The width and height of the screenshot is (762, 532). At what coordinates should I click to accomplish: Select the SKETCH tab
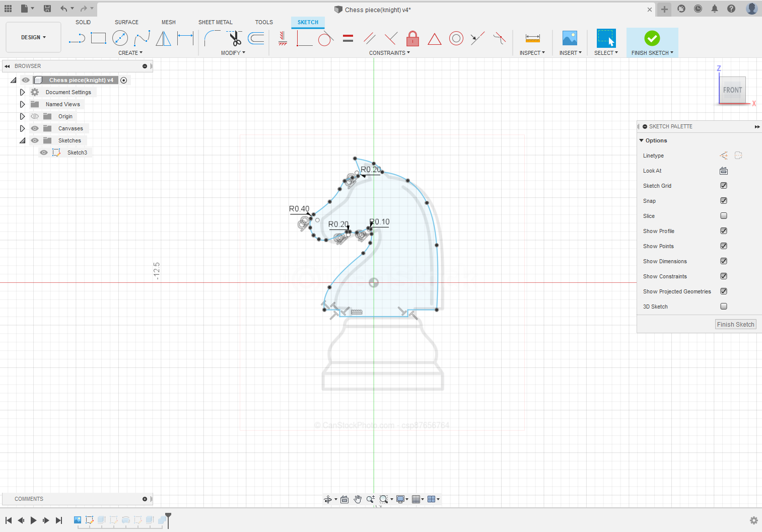(308, 22)
